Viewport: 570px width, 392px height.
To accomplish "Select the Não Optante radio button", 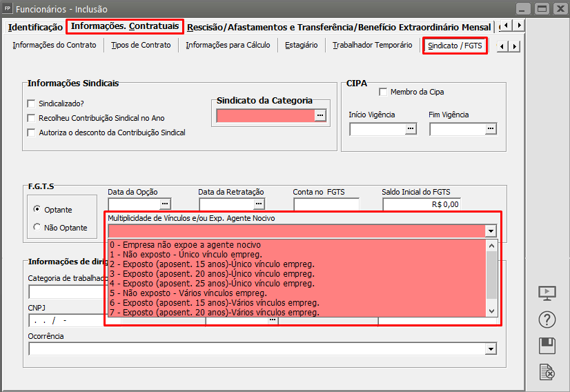I will pyautogui.click(x=37, y=228).
